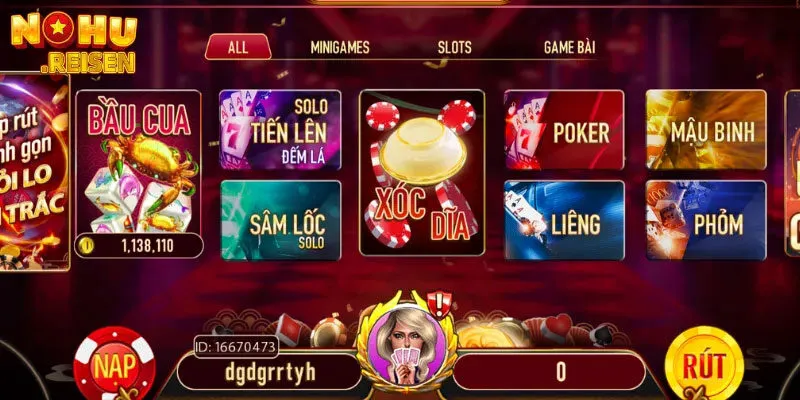Switch to the MINIGAMES tab

[340, 47]
